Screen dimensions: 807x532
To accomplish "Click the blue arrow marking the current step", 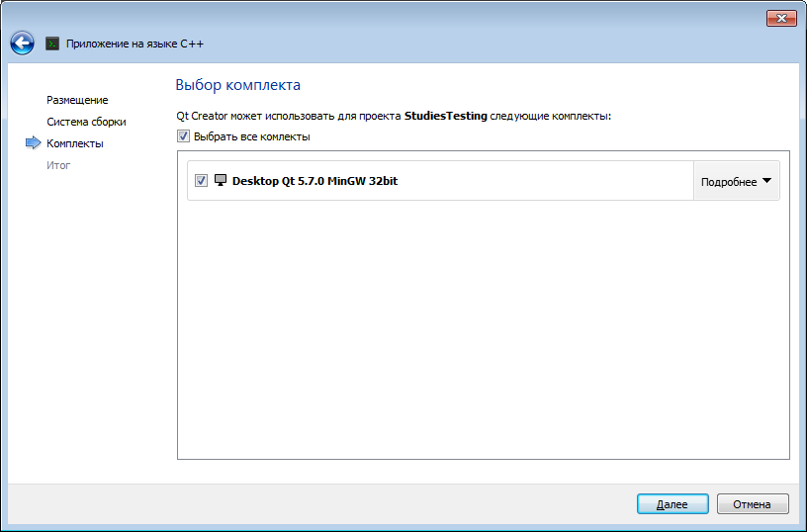I will (x=33, y=143).
